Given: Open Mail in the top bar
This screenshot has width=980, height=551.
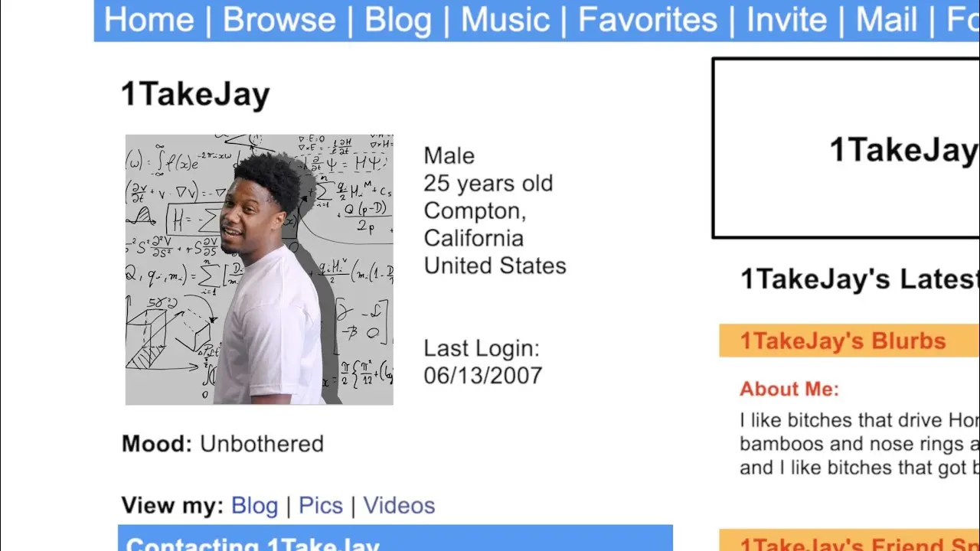Looking at the screenshot, I should click(x=887, y=19).
